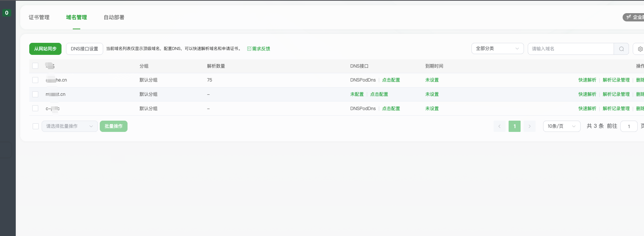Click DNSPodDns in the he.cn row
This screenshot has height=236, width=644.
click(x=363, y=80)
